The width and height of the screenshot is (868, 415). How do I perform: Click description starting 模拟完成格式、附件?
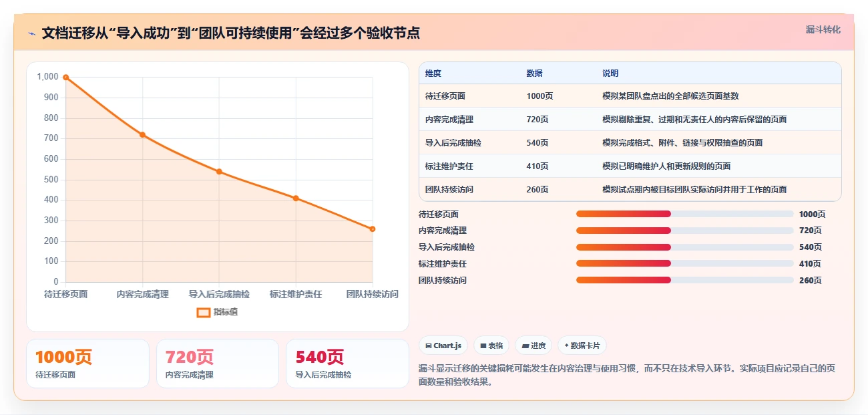[682, 143]
